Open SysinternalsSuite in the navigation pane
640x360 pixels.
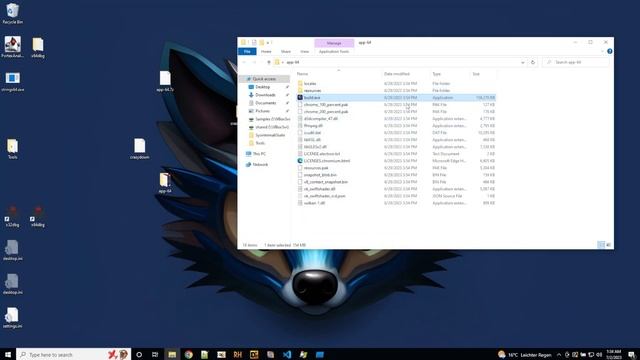coord(270,135)
